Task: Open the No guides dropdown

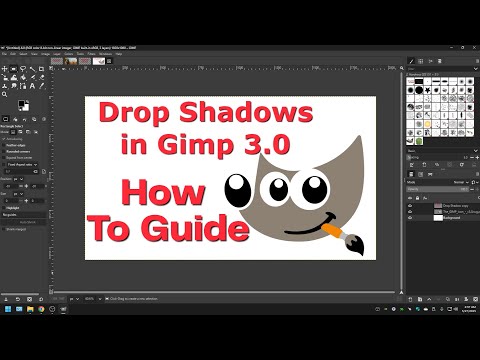Action: click(x=24, y=215)
